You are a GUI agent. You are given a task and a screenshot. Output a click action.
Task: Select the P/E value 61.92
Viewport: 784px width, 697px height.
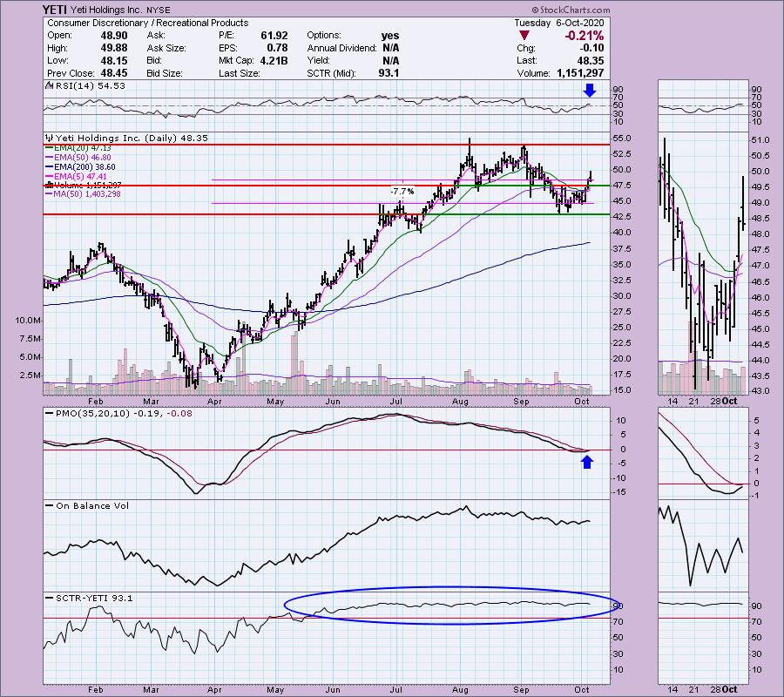coord(274,36)
